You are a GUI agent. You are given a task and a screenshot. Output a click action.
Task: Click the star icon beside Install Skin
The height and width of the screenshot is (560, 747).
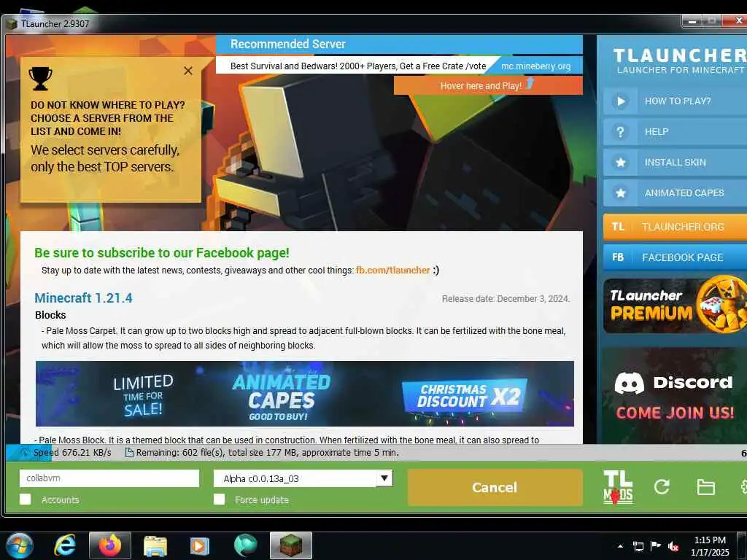click(620, 163)
